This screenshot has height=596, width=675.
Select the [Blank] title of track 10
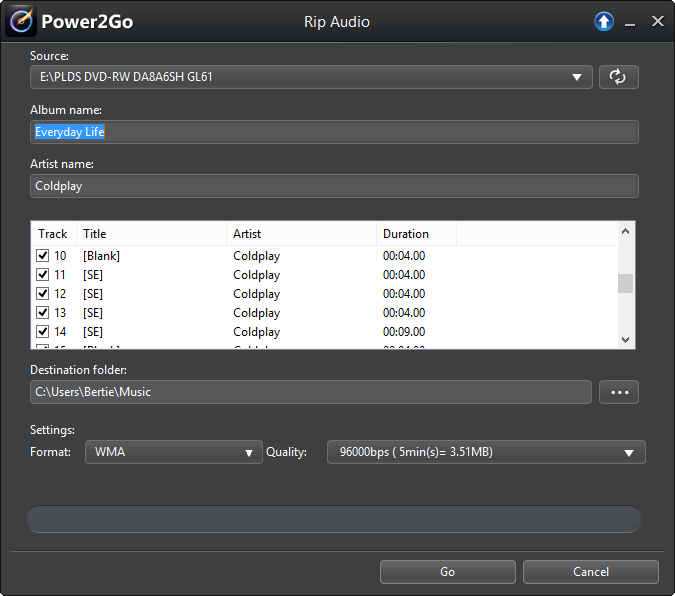[x=101, y=256]
